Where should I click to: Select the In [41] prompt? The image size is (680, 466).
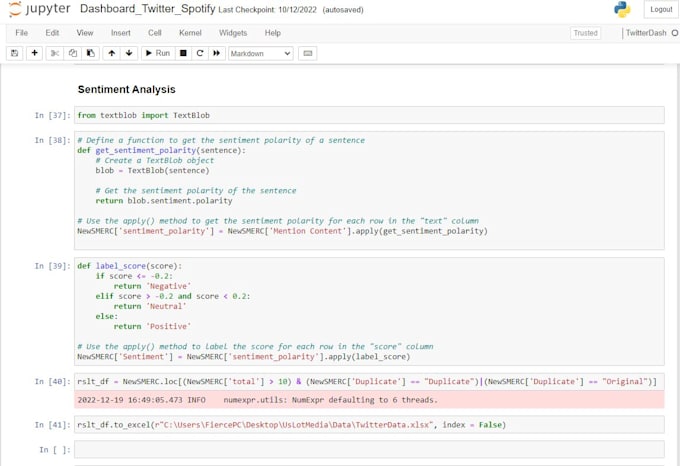[52, 425]
